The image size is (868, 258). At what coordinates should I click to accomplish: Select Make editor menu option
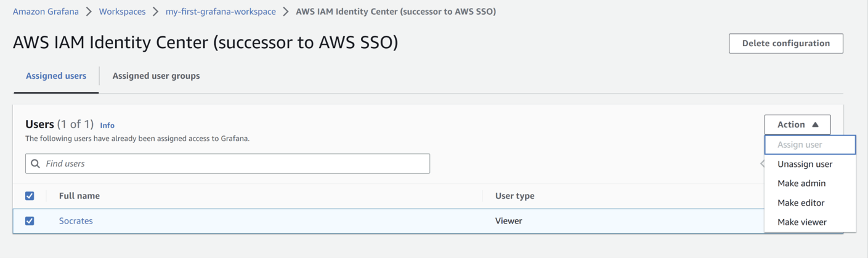[x=800, y=203]
